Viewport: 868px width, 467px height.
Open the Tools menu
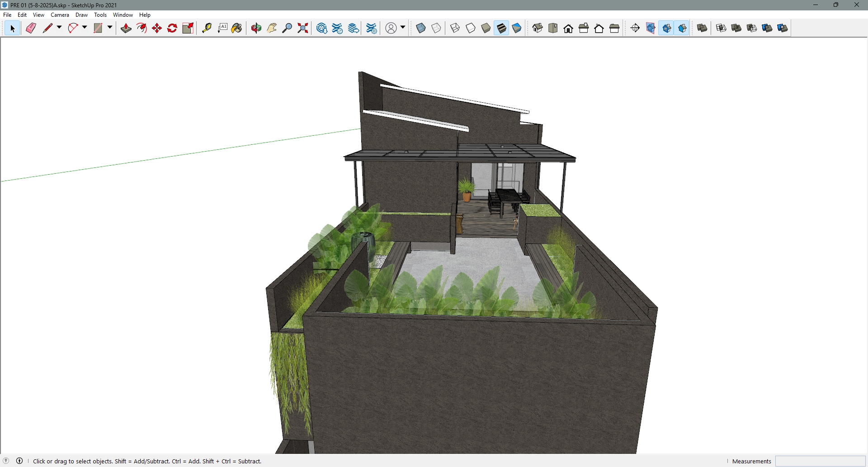pos(100,15)
